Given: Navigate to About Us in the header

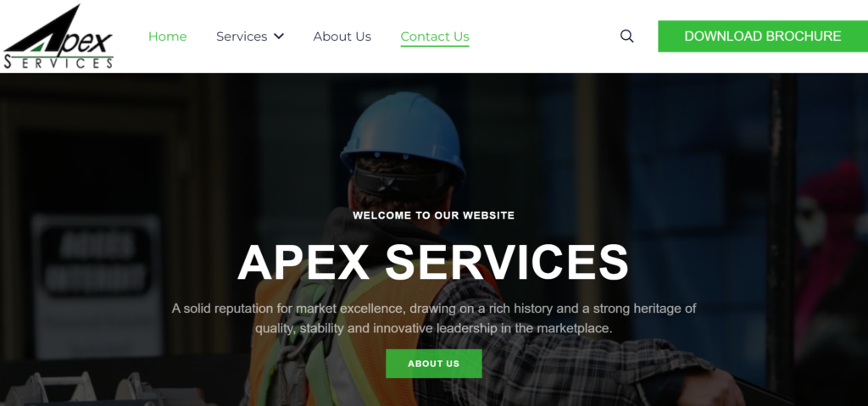Looking at the screenshot, I should [x=342, y=36].
